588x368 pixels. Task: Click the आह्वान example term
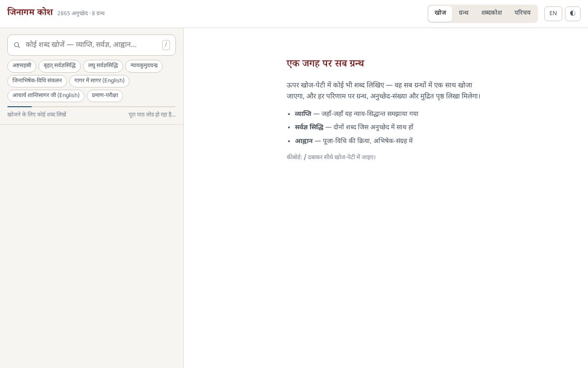304,141
